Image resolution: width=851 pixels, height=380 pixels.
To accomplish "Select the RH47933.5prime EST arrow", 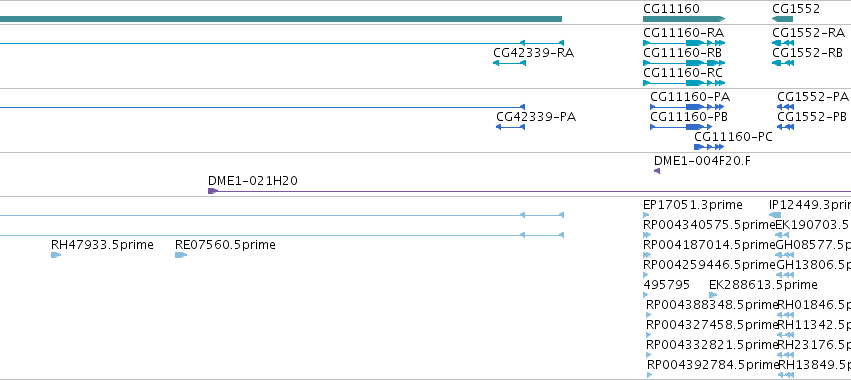I will 56,255.
